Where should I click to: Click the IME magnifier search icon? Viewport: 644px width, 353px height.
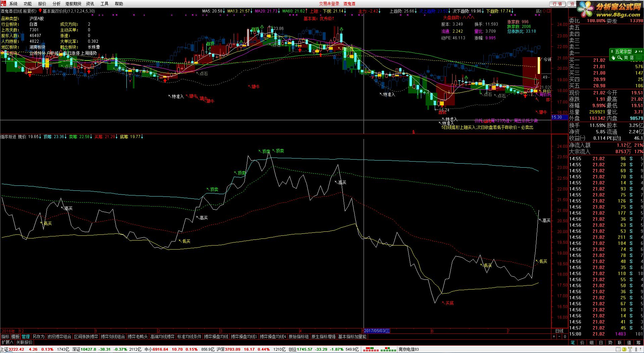point(620,58)
